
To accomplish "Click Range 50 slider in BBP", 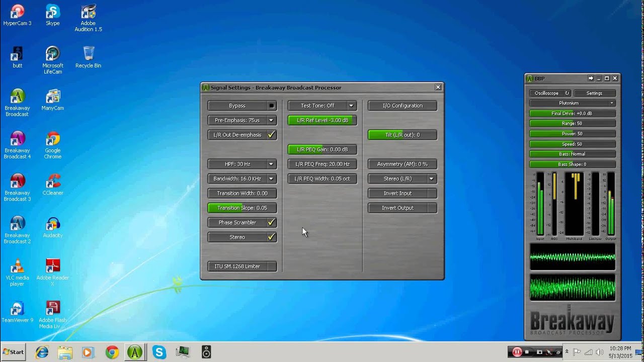I will click(x=573, y=123).
